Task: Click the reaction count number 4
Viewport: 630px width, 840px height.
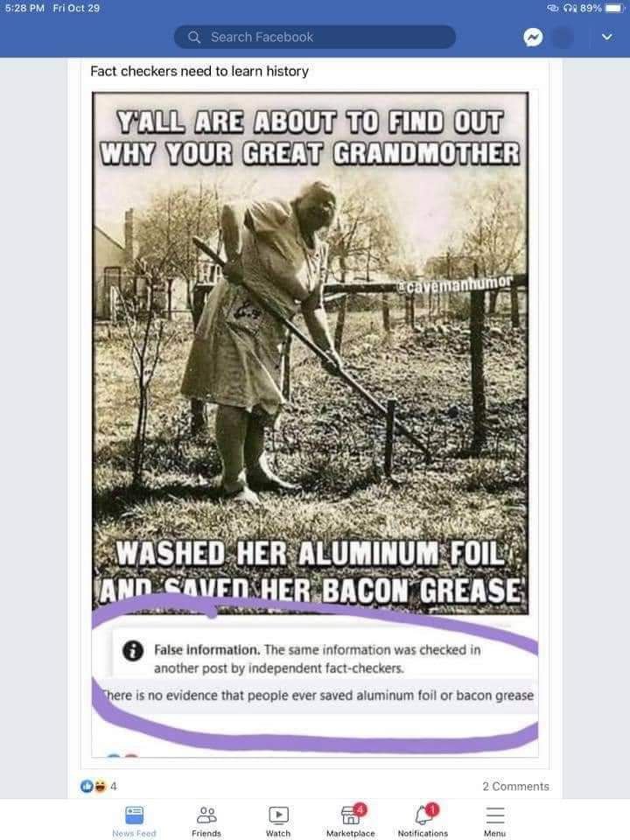Action: point(113,786)
